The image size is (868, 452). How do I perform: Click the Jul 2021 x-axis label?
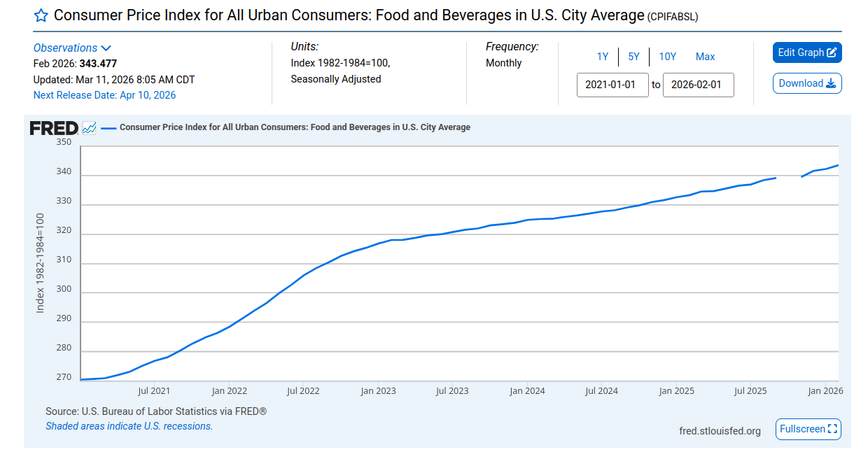[x=154, y=391]
